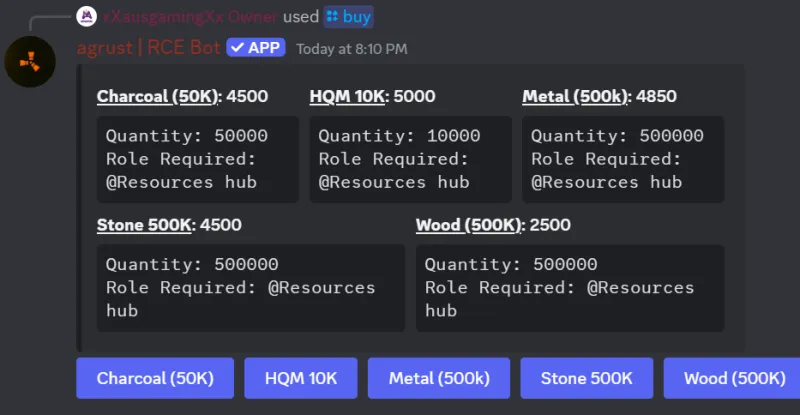Click the Charcoal (50K) field title
The width and height of the screenshot is (800, 415).
pos(158,96)
